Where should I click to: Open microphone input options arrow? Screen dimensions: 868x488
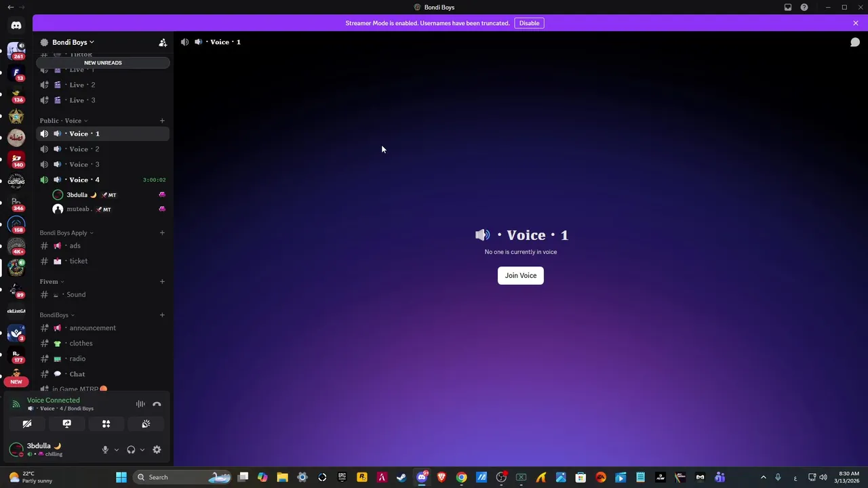coord(116,449)
